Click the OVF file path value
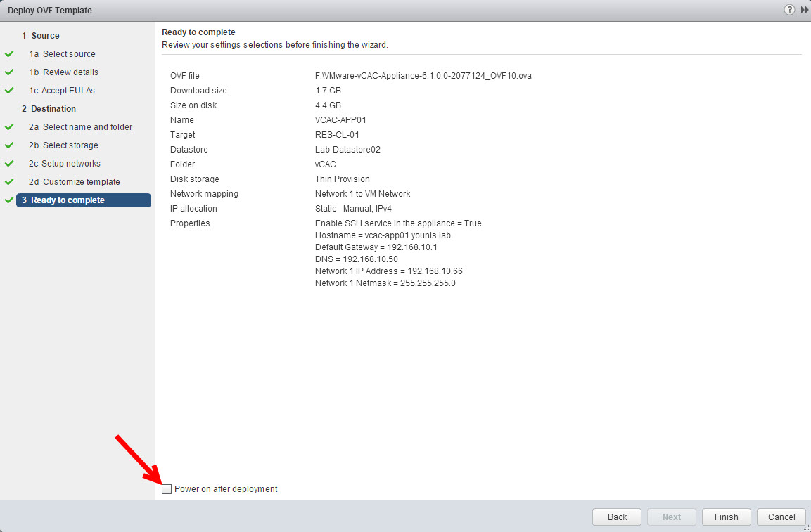Screen dimensions: 811x532 423,76
